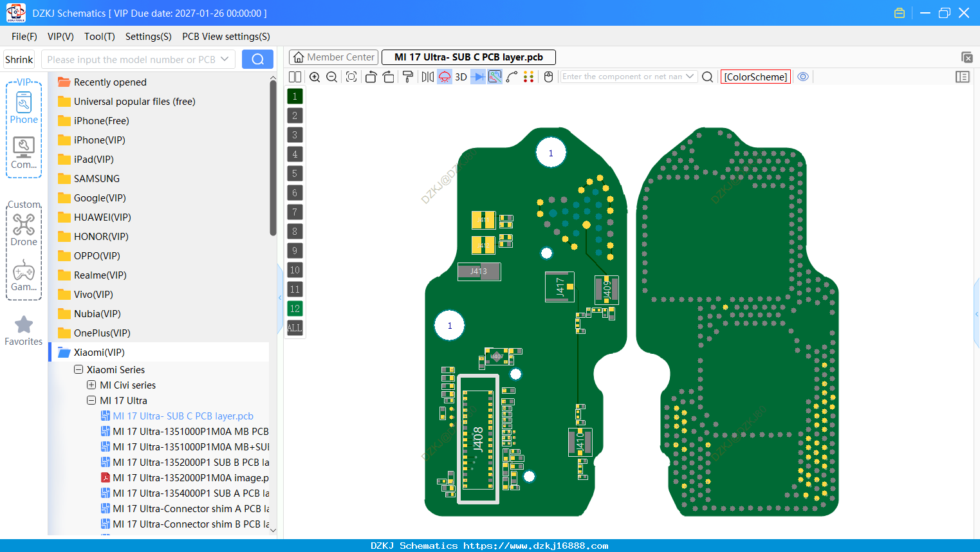Screen dimensions: 980x552
Task: Toggle the trace routing display icon
Action: click(495, 77)
